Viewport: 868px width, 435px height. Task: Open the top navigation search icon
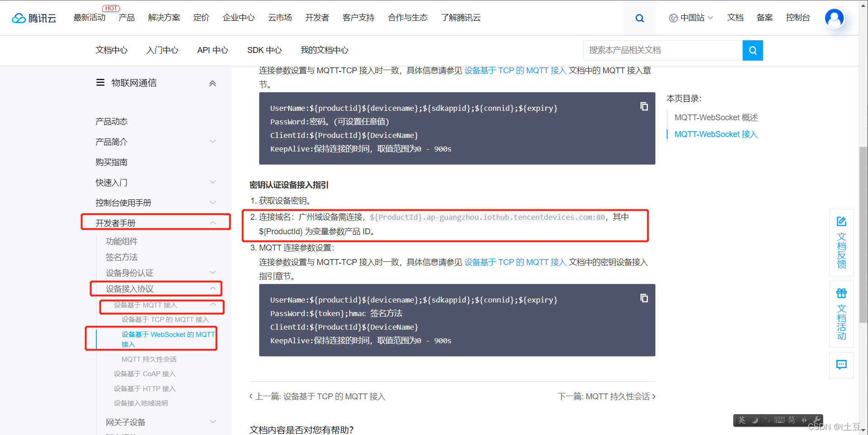coord(639,18)
